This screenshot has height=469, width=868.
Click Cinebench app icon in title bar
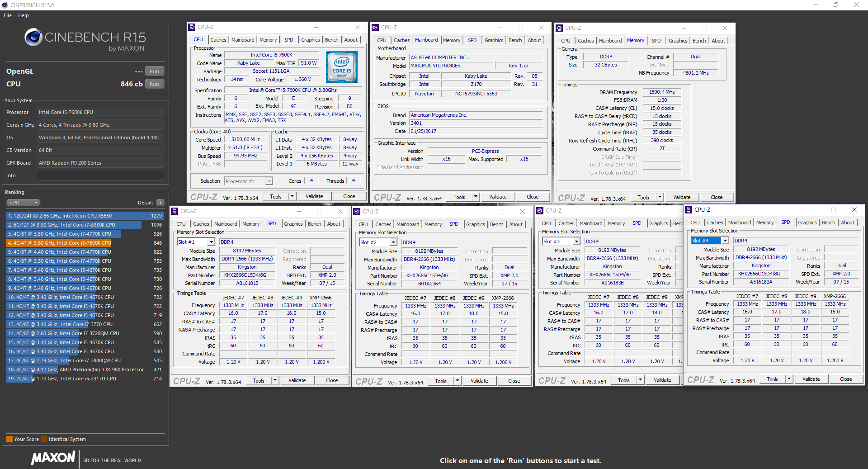(x=5, y=5)
